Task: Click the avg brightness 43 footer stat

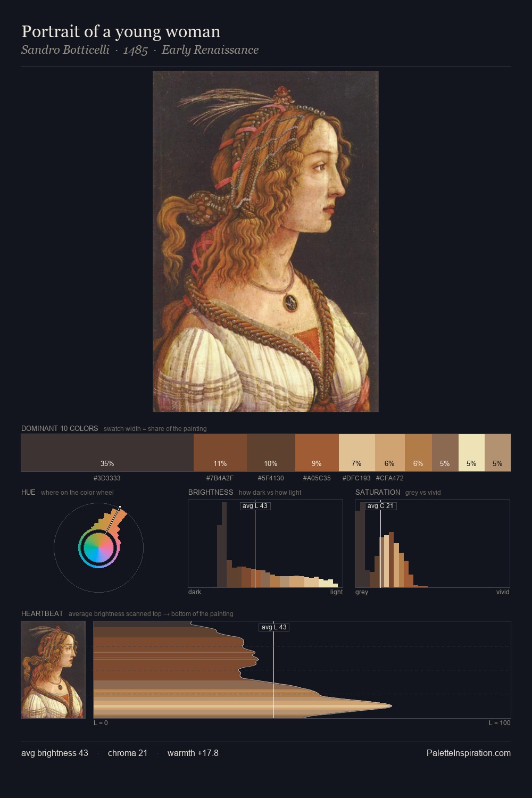Action: (x=55, y=753)
